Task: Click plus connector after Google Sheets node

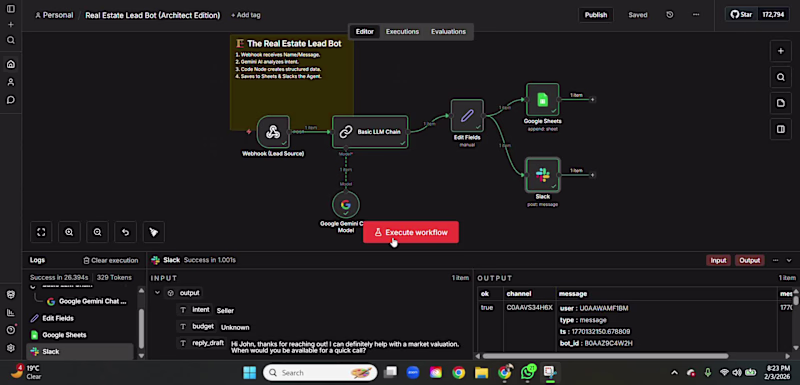Action: [x=592, y=99]
